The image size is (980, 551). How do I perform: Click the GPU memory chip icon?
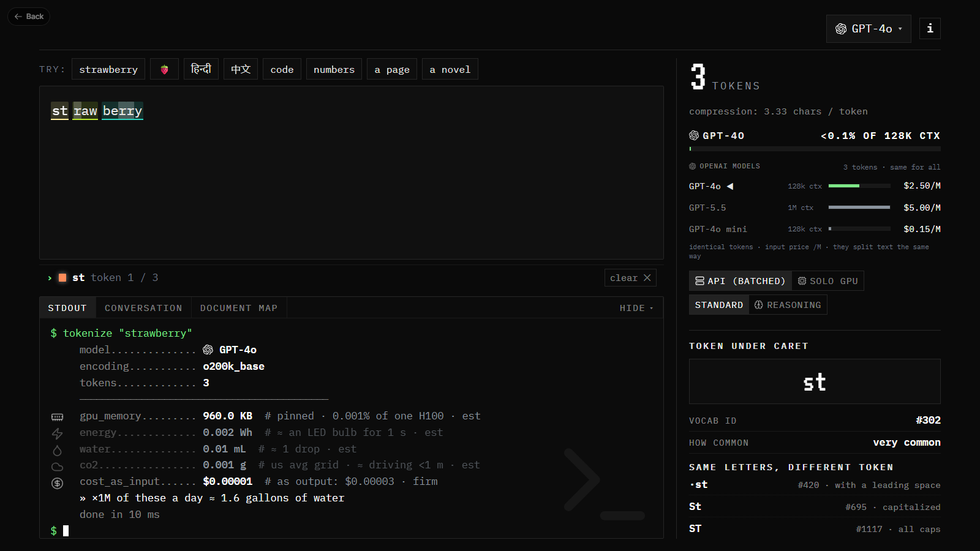pyautogui.click(x=57, y=417)
